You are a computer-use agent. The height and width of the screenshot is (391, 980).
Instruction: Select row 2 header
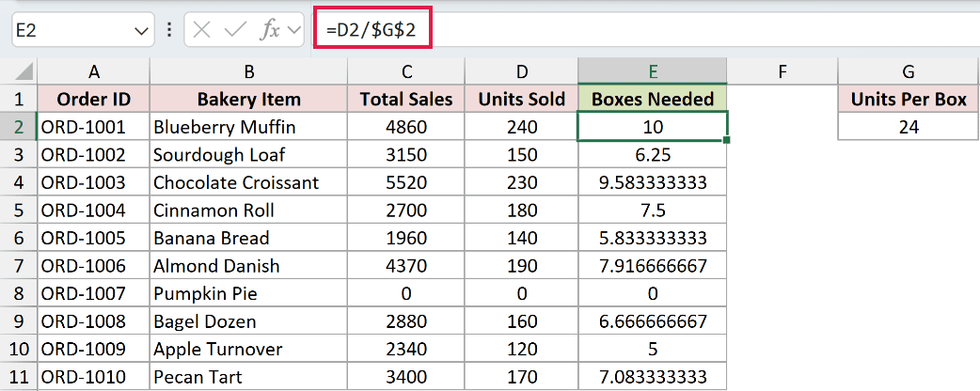(19, 127)
